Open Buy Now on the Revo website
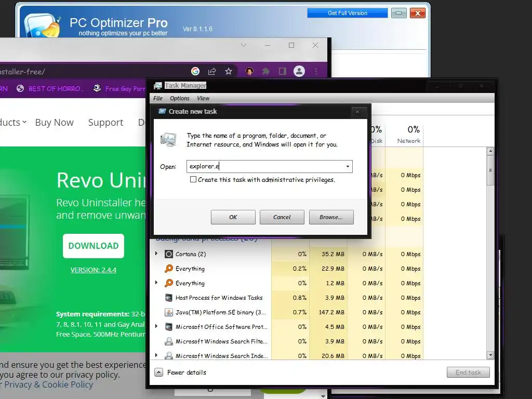This screenshot has width=532, height=399. 54,122
